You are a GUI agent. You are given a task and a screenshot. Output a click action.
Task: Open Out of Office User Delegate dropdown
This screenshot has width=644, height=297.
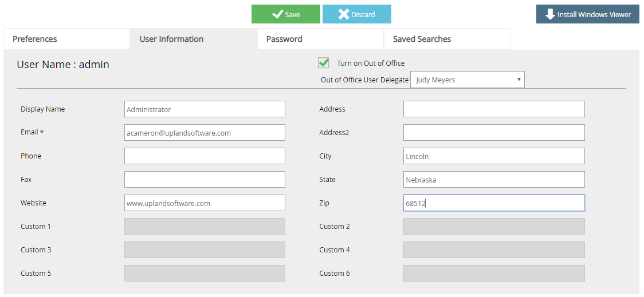468,80
